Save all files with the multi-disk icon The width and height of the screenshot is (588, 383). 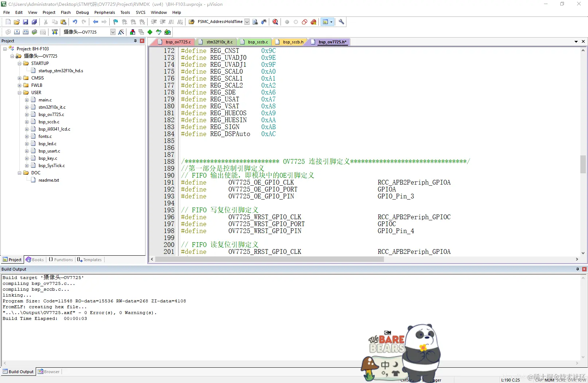34,22
